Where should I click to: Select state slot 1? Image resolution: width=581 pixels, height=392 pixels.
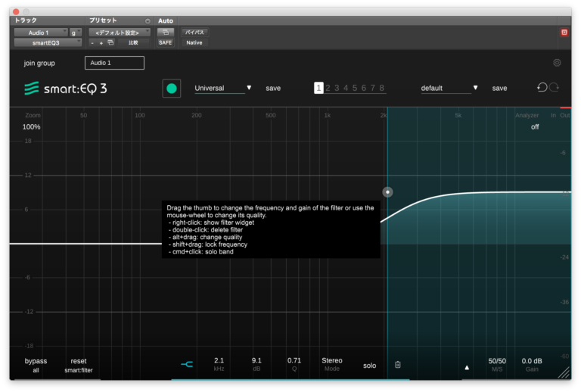318,88
